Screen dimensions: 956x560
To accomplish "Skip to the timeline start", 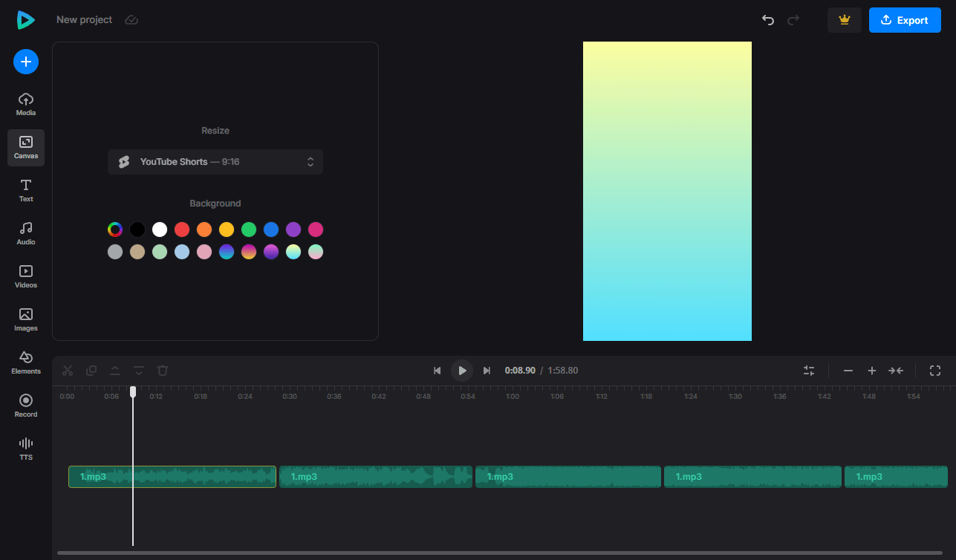I will click(x=438, y=370).
